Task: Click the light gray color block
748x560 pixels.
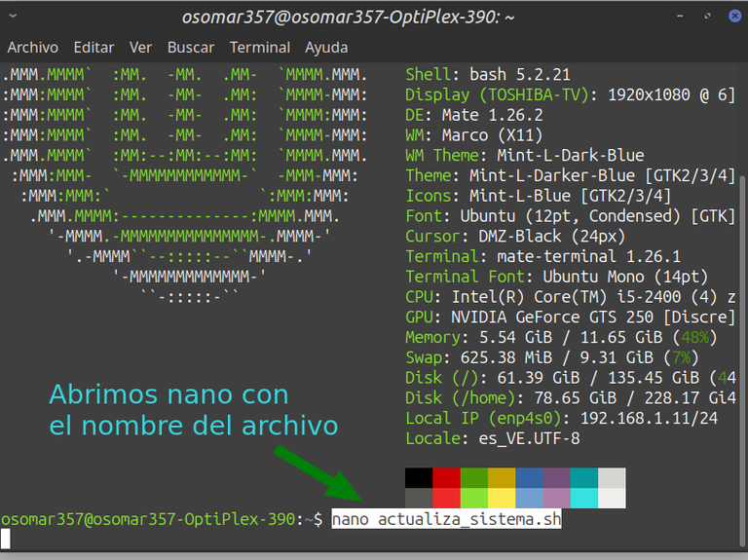Action: (612, 477)
